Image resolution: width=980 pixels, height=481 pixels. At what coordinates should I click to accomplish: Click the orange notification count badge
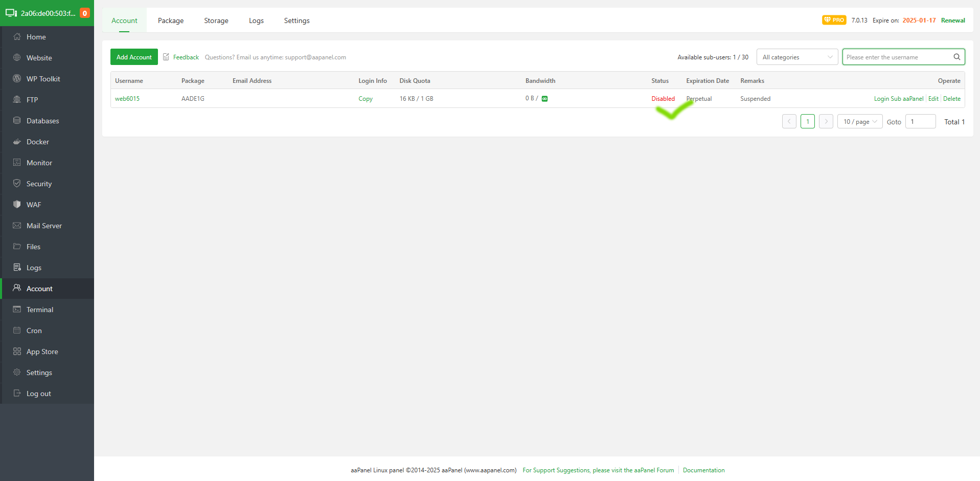pos(85,13)
